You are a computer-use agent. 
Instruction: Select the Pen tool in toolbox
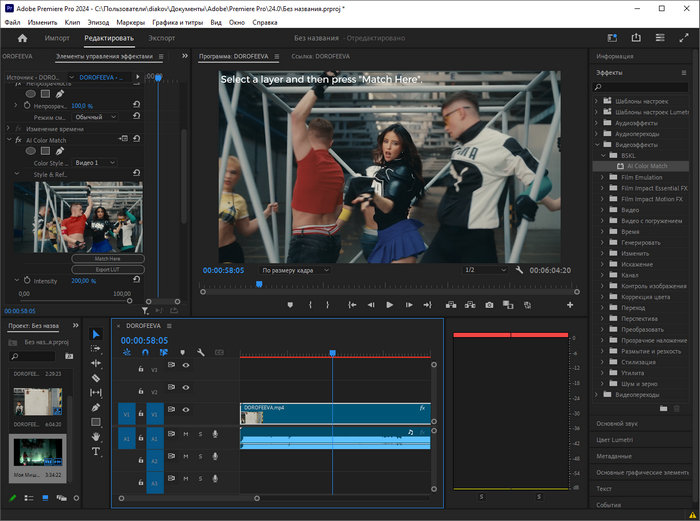[96, 407]
